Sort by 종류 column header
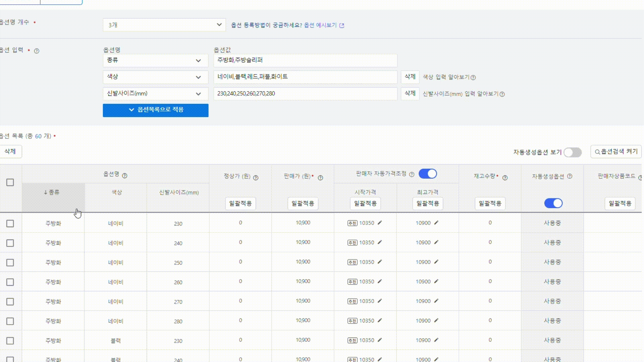The width and height of the screenshot is (644, 362). coord(52,192)
